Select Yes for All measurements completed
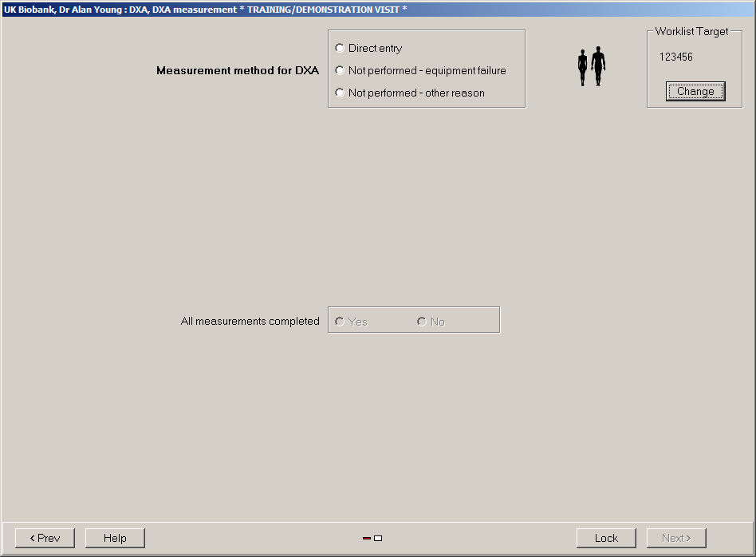Screen dimensions: 756x557 point(341,322)
